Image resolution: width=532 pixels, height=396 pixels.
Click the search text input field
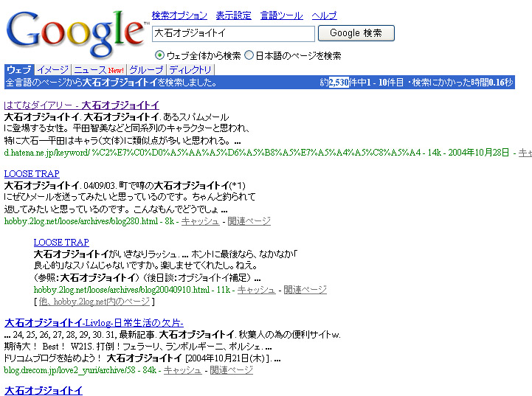[x=233, y=33]
